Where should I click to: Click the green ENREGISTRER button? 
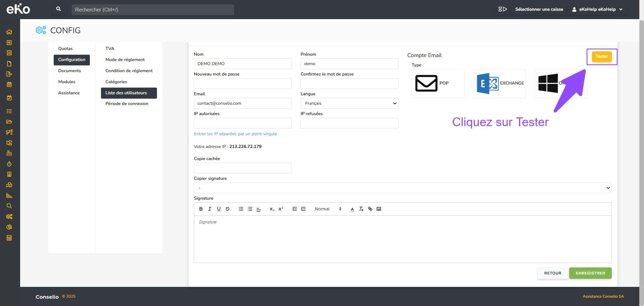coord(590,273)
